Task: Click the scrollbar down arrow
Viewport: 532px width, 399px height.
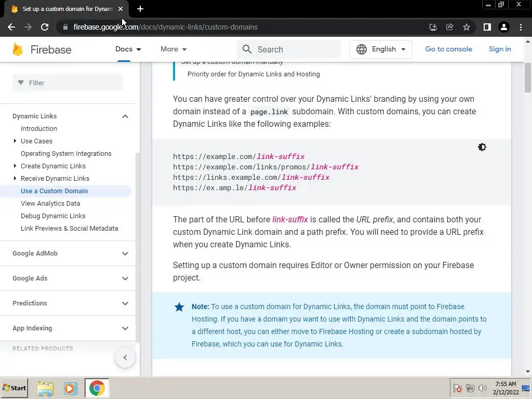Action: point(528,372)
